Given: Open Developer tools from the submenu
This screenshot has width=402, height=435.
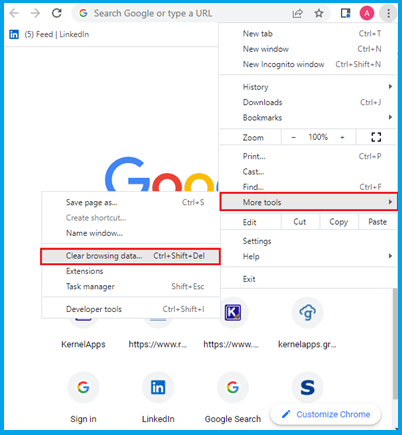Looking at the screenshot, I should [131, 309].
